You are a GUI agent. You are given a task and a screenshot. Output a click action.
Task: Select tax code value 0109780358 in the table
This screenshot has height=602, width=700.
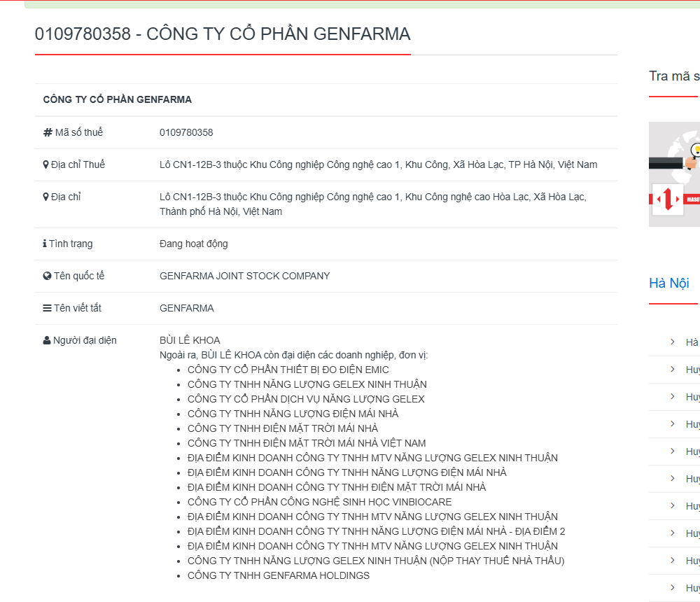pos(186,132)
